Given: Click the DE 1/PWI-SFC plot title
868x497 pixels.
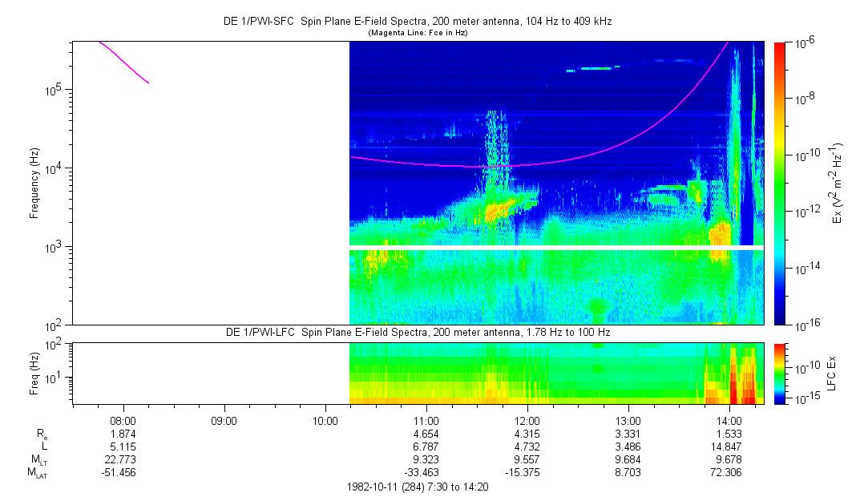Looking at the screenshot, I should pos(417,22).
